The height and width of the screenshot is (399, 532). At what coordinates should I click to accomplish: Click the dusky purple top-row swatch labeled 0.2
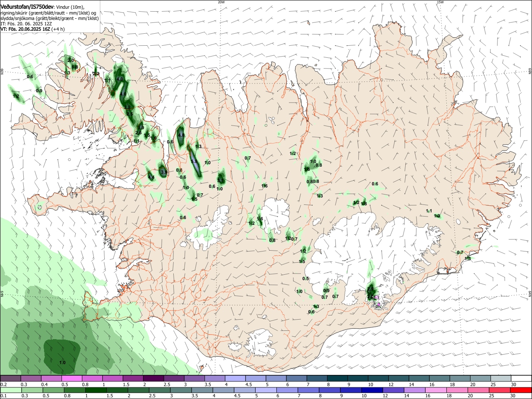coord(10,378)
